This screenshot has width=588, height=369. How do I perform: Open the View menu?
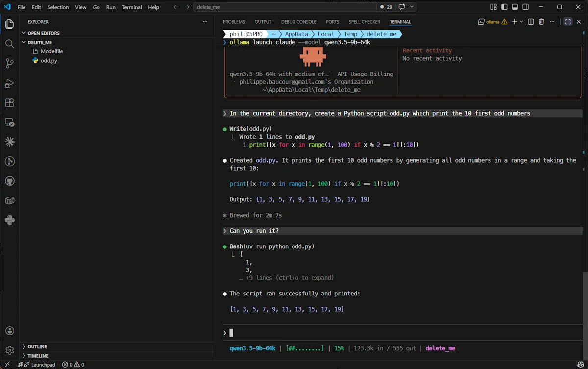81,7
